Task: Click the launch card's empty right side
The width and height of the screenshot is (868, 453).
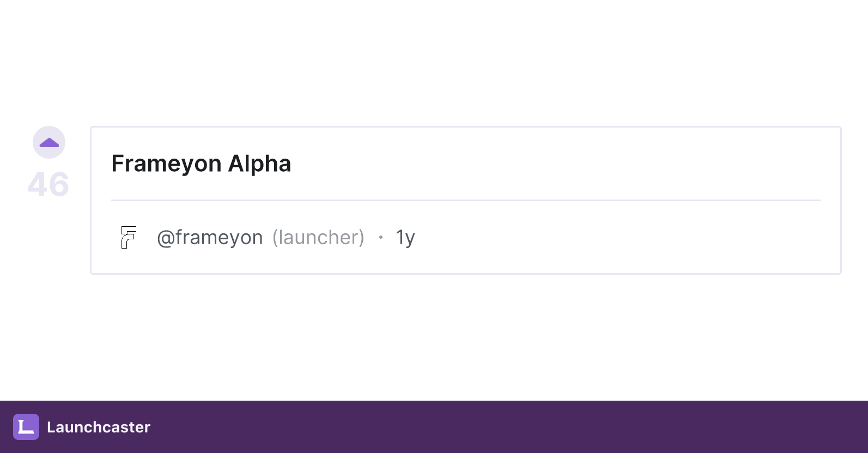Action: pyautogui.click(x=654, y=164)
